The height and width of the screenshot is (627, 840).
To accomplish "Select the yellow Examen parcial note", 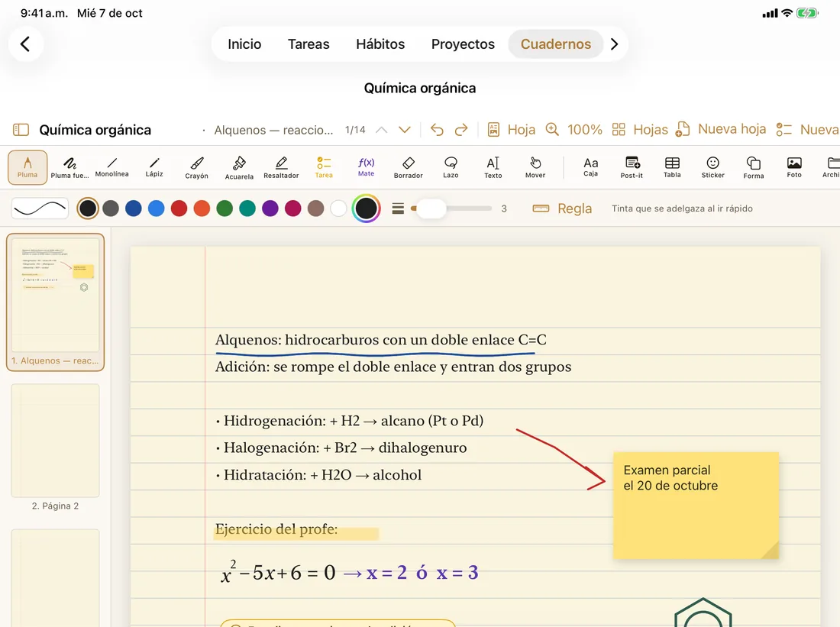I will tap(696, 506).
